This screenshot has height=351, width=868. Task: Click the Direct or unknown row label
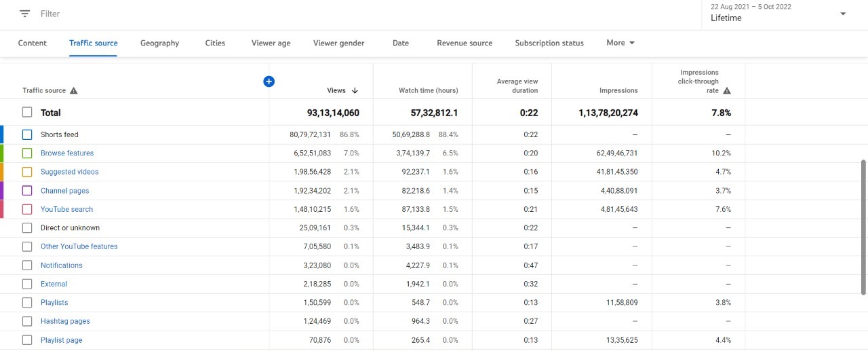point(70,228)
